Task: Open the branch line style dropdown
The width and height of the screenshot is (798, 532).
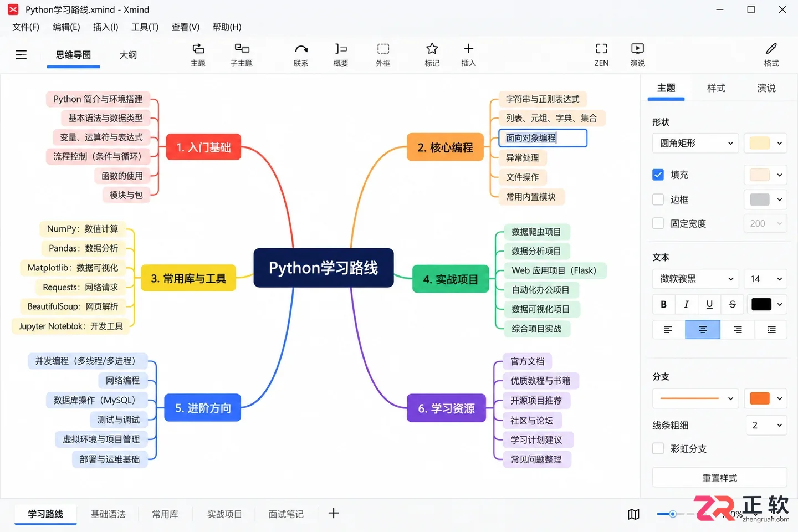Action: (x=696, y=398)
